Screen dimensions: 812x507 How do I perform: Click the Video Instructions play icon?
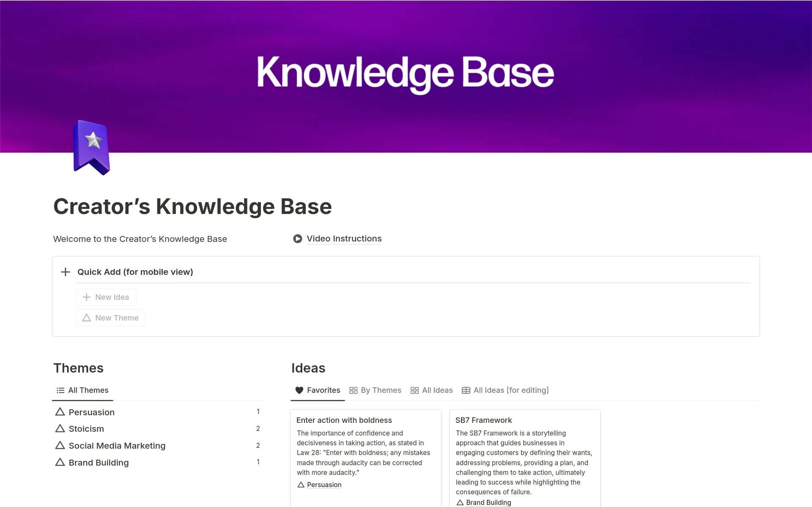(298, 238)
